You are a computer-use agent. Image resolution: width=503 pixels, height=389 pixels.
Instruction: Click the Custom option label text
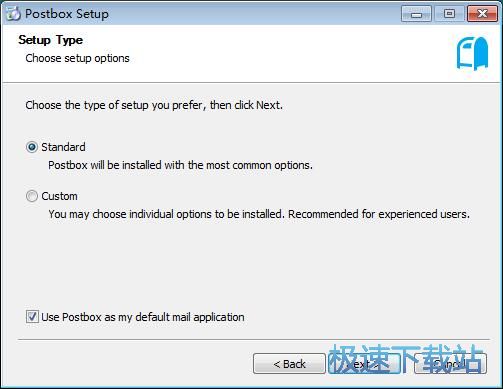click(x=59, y=196)
